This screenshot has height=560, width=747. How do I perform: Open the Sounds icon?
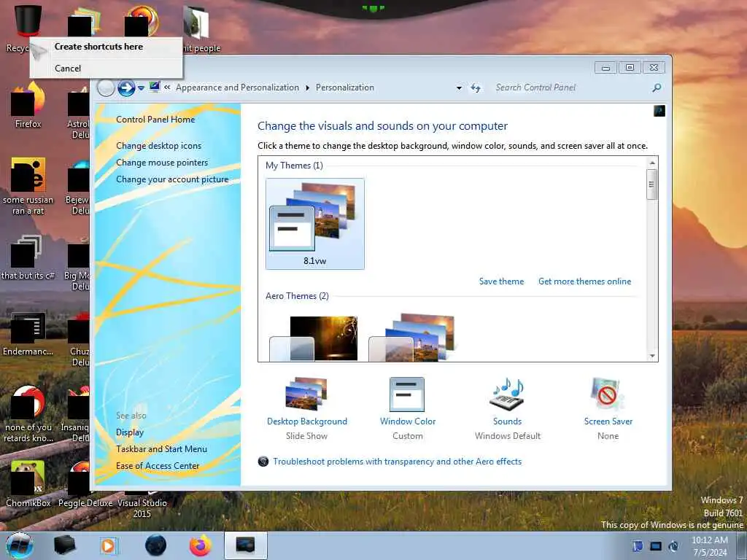[x=507, y=394]
